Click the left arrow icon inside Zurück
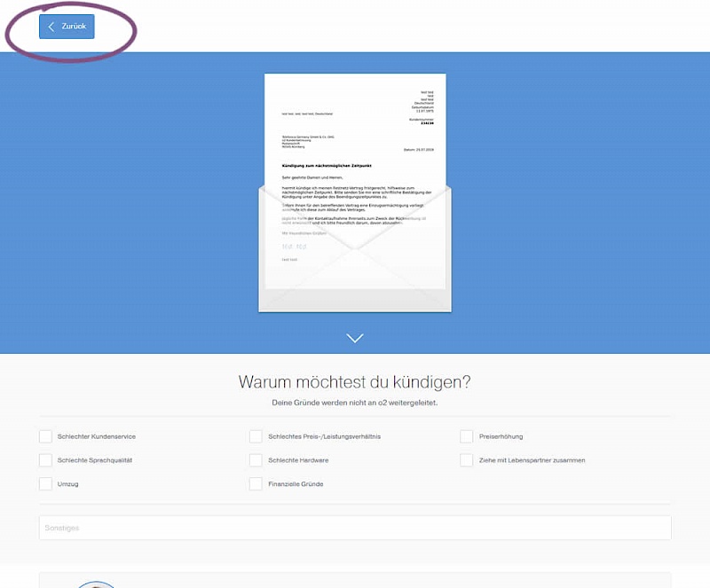 pyautogui.click(x=51, y=27)
